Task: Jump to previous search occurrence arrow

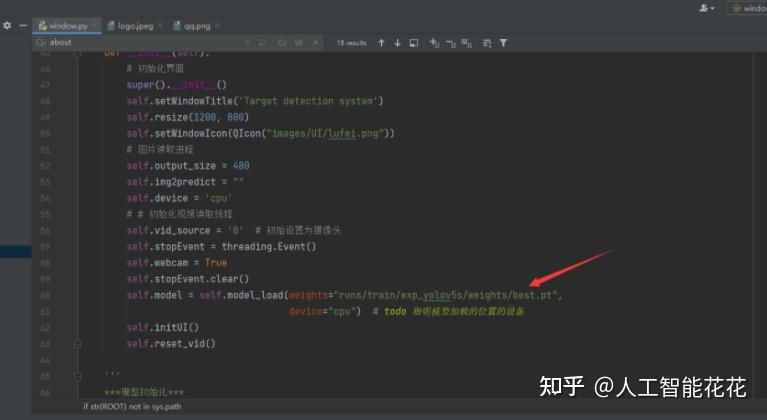Action: pyautogui.click(x=382, y=43)
